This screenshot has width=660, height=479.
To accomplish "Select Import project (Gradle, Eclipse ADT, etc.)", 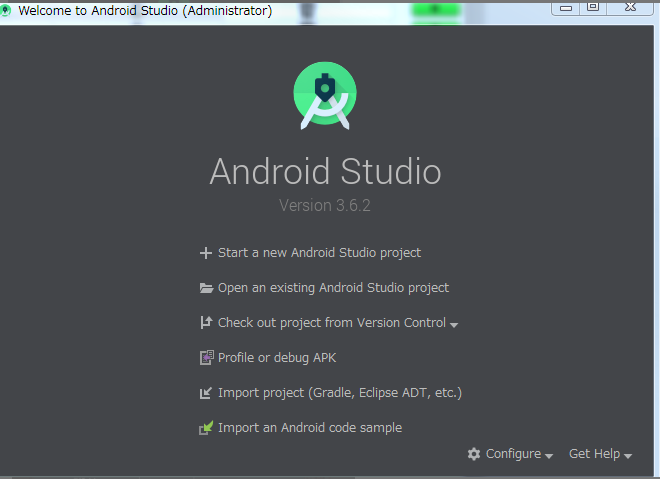I will pos(340,393).
